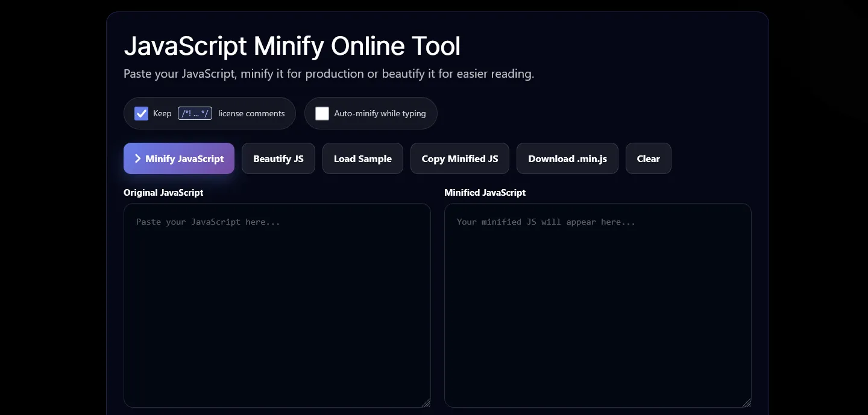Enable auto-minify while typing
Viewport: 868px width, 415px height.
pos(322,113)
